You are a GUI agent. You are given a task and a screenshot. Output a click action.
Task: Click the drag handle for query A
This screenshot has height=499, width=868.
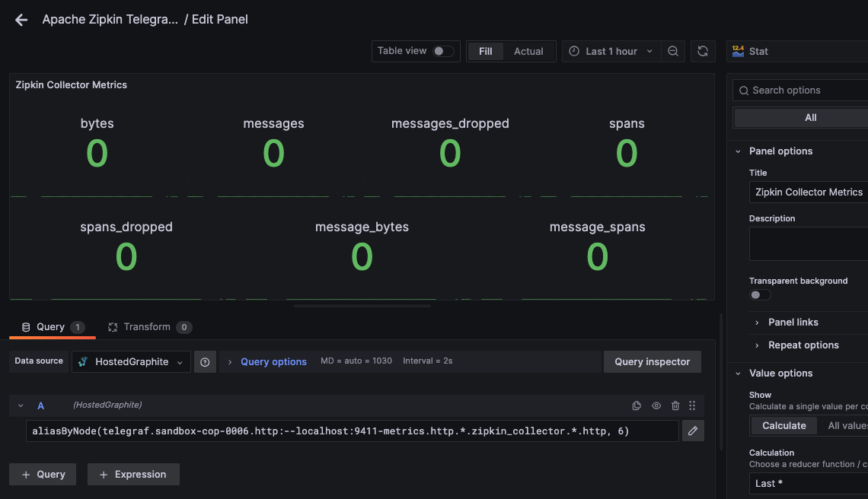tap(692, 405)
